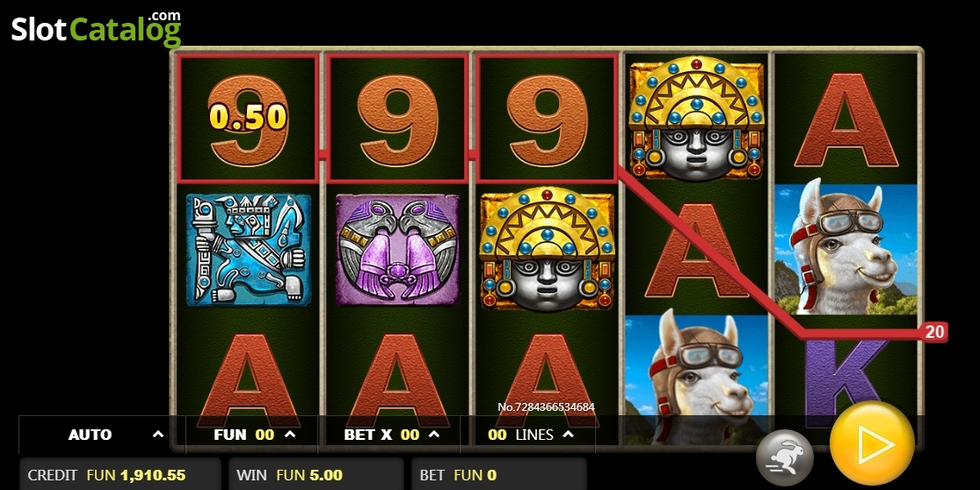Click the golden mask on the fourth reel

696,118
